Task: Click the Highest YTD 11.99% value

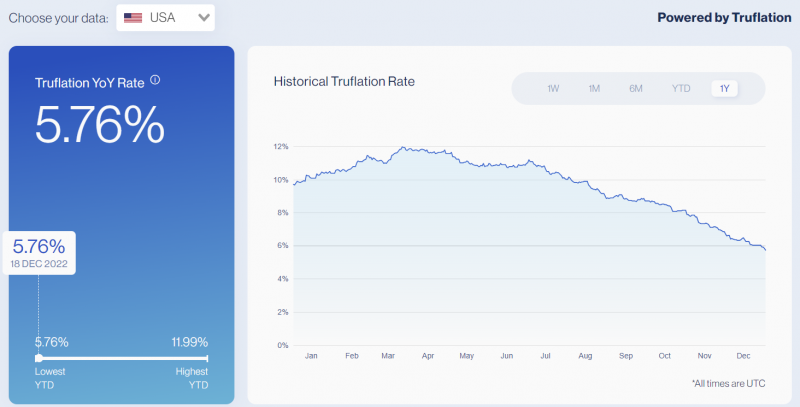Action: (189, 342)
